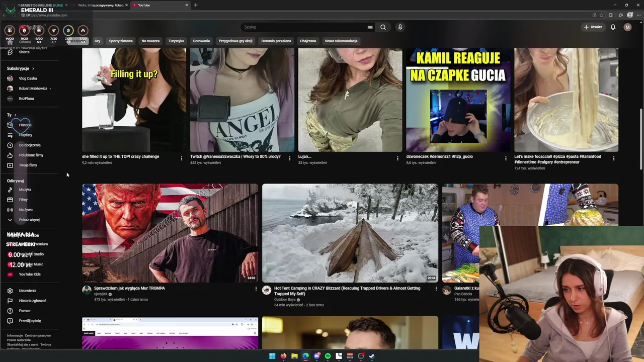Open options menu for Mur TRUMPA video
The image size is (644, 362).
pos(256,289)
